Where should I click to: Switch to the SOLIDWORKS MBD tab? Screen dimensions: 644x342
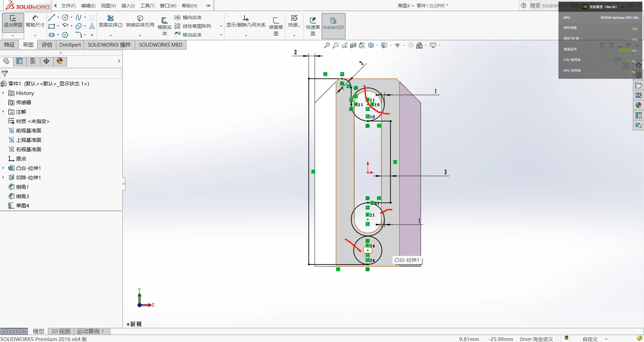click(x=161, y=45)
